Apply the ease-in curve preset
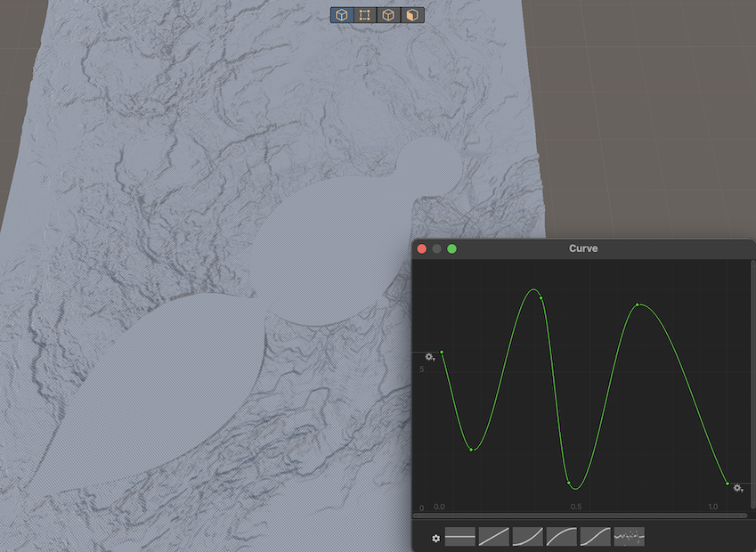Screen dimensions: 756x552 pos(528,537)
